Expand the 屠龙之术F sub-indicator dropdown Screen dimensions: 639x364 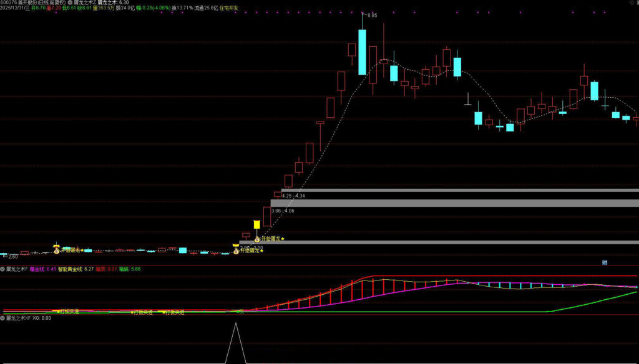[x=3, y=269]
